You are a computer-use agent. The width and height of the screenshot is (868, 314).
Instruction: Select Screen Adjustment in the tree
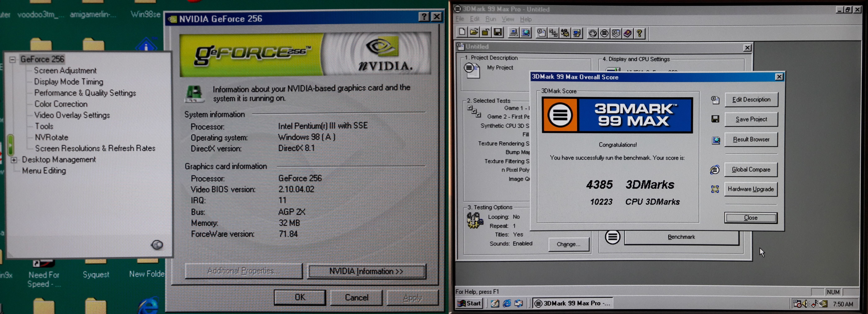(65, 70)
